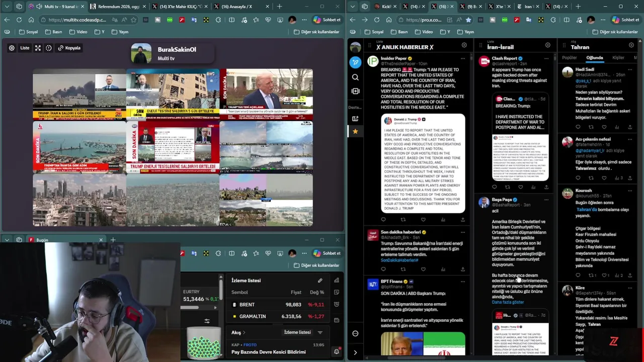Open FROTO link in KAP news item
Image resolution: width=644 pixels, height=362 pixels.
[250, 345]
